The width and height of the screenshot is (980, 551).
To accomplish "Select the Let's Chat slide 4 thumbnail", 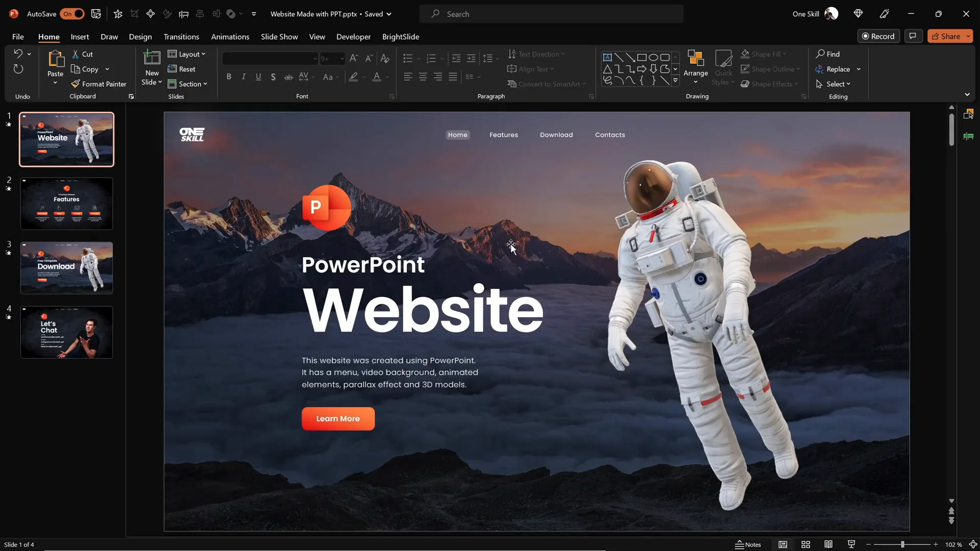I will 66,332.
